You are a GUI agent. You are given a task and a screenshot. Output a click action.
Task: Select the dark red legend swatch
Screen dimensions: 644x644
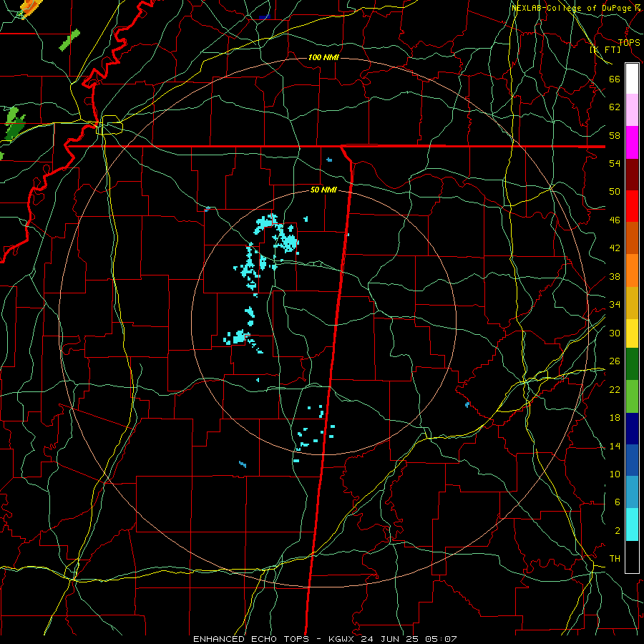[632, 174]
